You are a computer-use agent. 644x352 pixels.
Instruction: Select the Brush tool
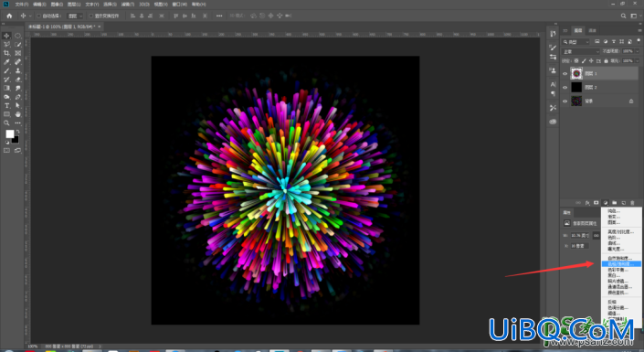coord(6,70)
